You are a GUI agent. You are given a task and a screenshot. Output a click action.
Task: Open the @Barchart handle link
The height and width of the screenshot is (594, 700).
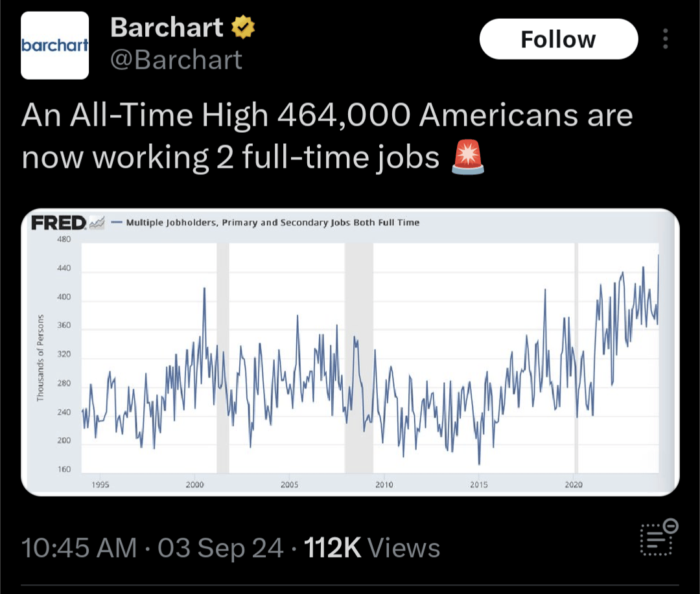176,60
